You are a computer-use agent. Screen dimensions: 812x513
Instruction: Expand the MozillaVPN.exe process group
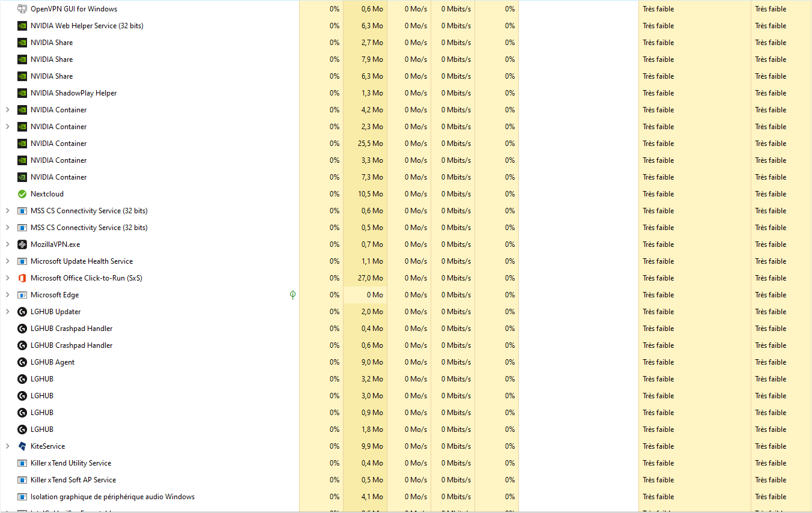pos(7,244)
